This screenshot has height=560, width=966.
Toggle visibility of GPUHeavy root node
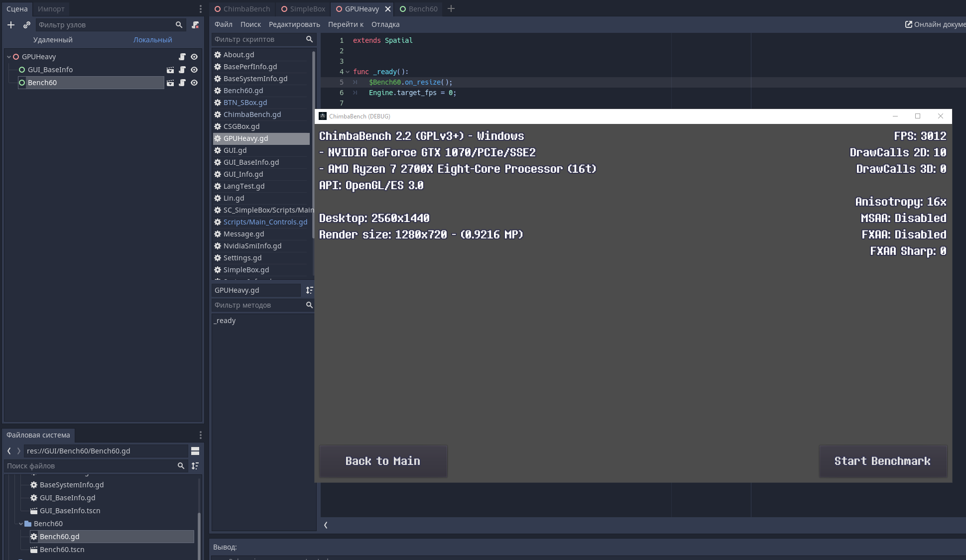coord(194,57)
